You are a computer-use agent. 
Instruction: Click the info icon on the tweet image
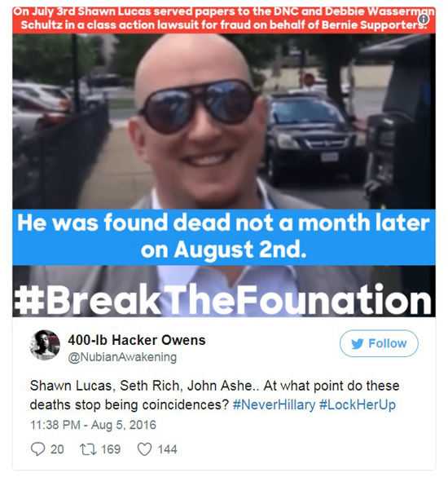(x=424, y=20)
